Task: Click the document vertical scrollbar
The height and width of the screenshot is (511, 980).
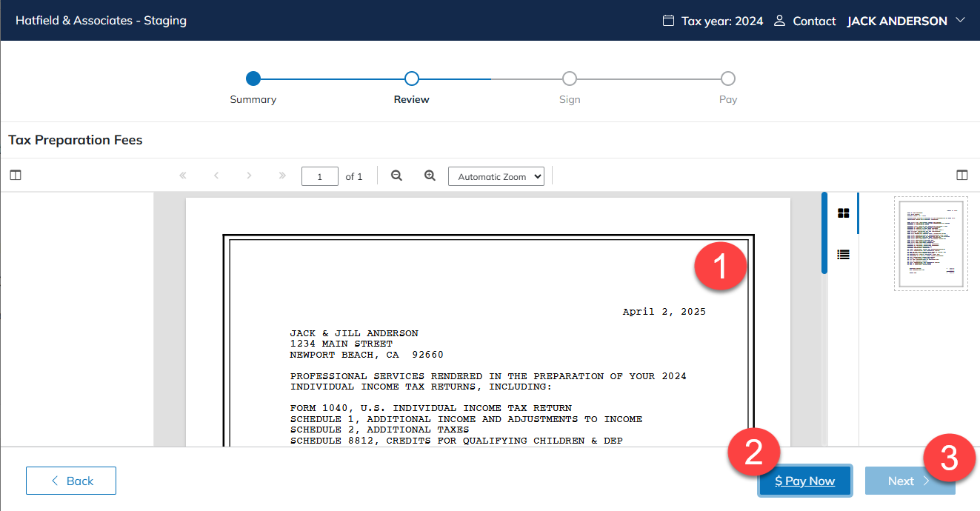Action: 824,233
